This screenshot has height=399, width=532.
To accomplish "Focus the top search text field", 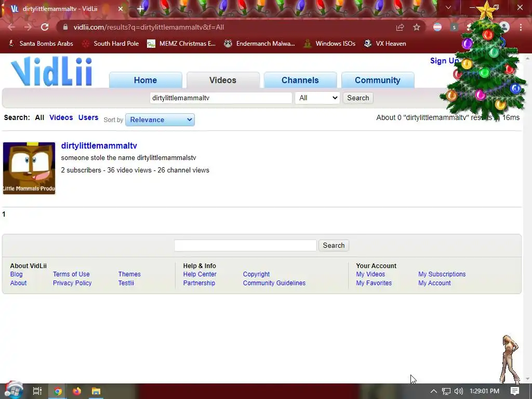I will 221,98.
